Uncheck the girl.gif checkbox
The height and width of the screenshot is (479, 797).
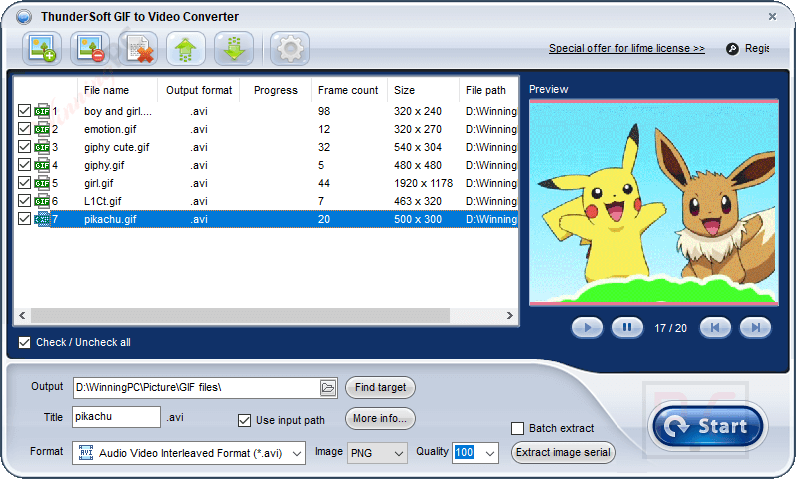[24, 183]
